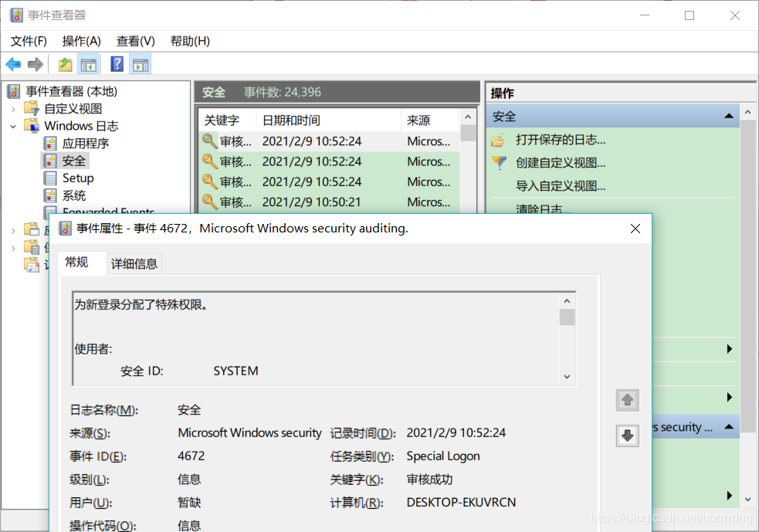Open help via the question mark icon
Image resolution: width=759 pixels, height=532 pixels.
pos(117,64)
